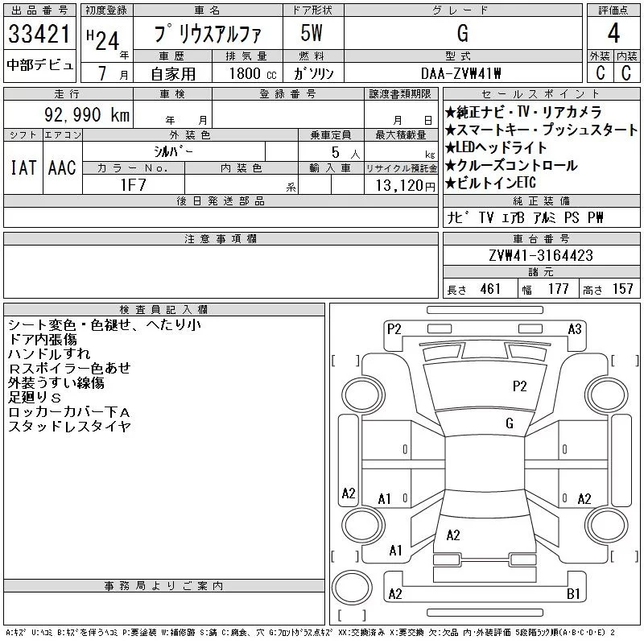Click the grade value G in the header
The width and height of the screenshot is (644, 644).
click(462, 33)
